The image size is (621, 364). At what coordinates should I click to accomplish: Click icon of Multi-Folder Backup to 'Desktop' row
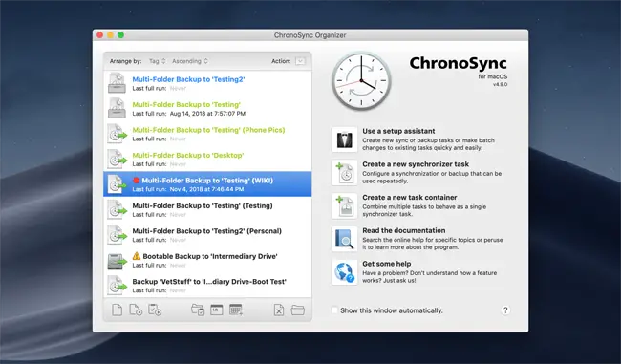point(117,159)
